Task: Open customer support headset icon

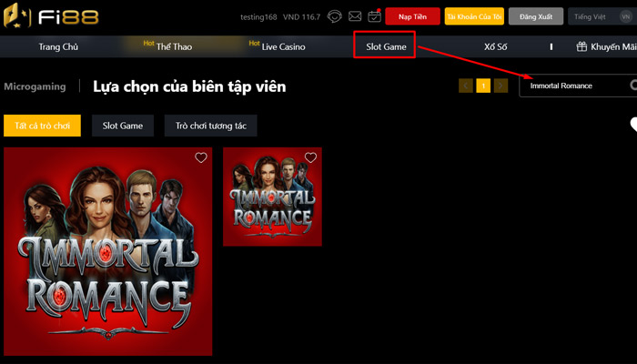Action: pyautogui.click(x=334, y=16)
